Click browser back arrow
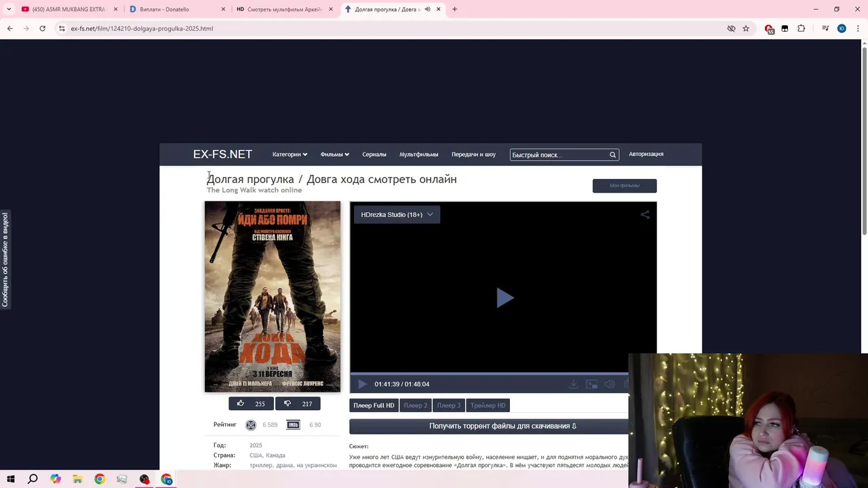 9,28
